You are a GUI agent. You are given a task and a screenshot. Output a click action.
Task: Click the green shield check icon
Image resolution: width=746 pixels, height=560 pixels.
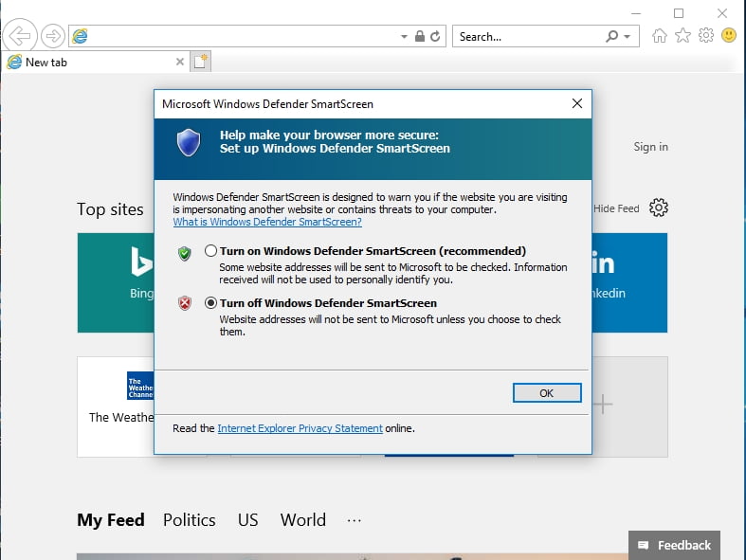pyautogui.click(x=185, y=253)
